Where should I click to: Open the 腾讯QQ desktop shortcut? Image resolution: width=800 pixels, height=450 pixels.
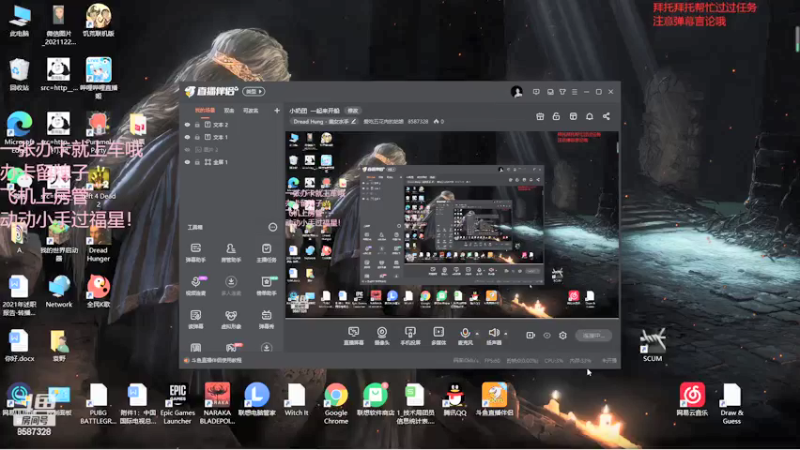coord(455,400)
